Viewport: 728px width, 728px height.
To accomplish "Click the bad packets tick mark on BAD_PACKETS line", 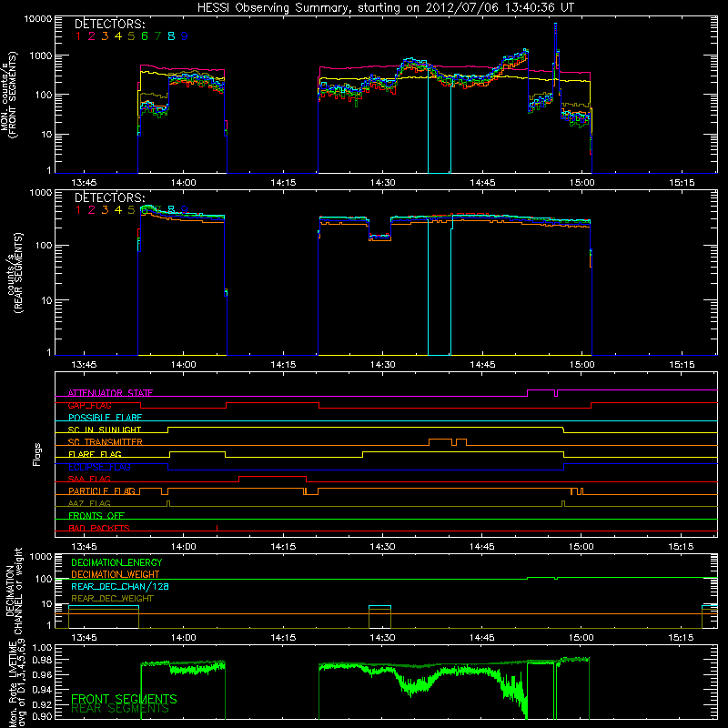I will coord(217,528).
